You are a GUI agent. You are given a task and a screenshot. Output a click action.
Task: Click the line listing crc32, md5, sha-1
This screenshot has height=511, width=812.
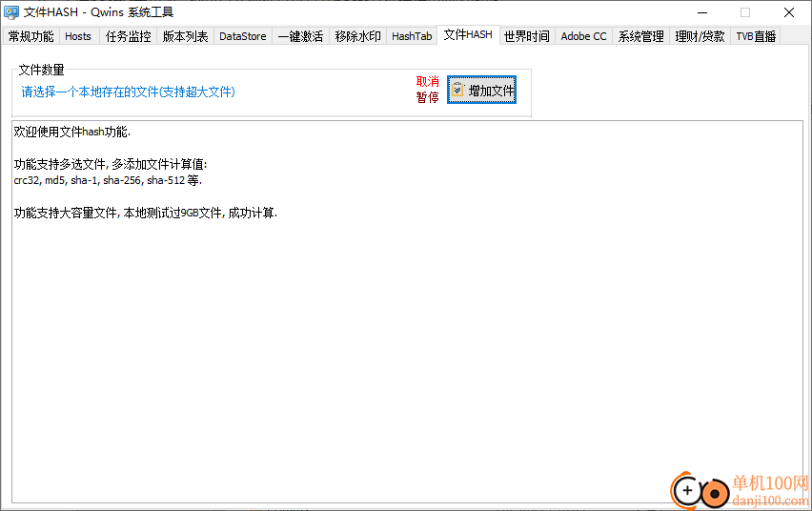point(108,180)
